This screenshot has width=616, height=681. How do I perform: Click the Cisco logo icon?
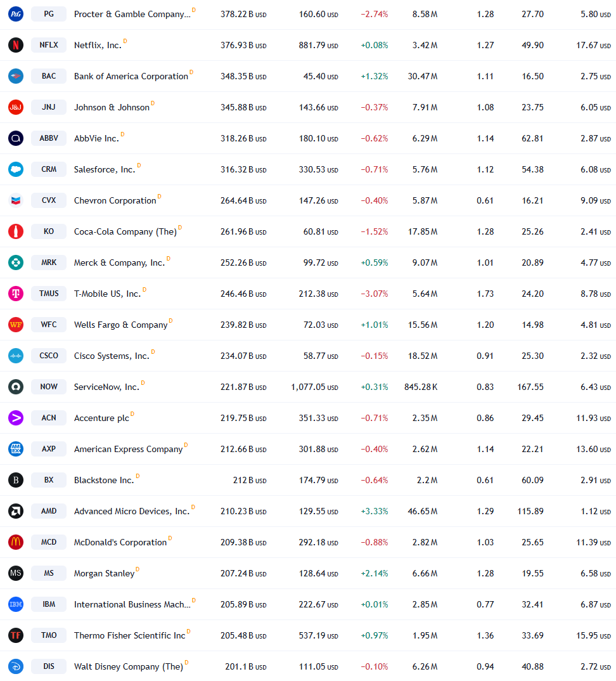(x=16, y=356)
